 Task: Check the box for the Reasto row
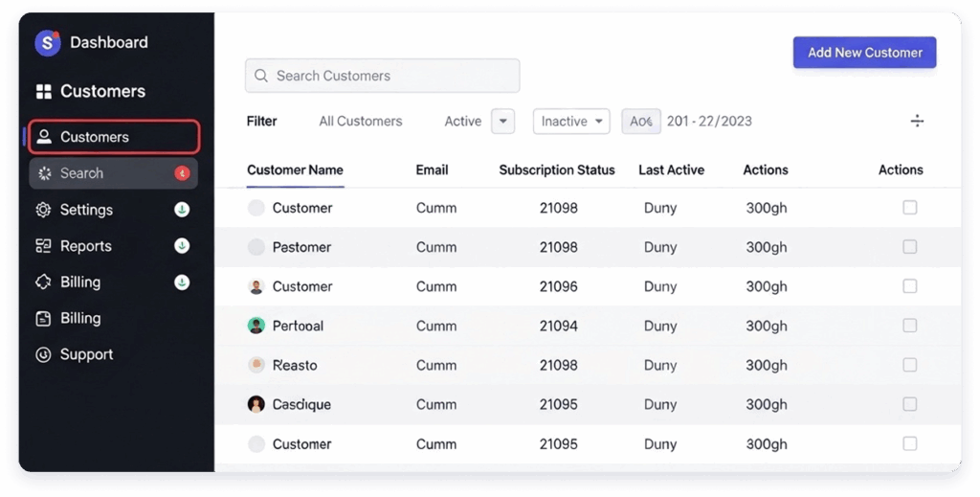[909, 365]
